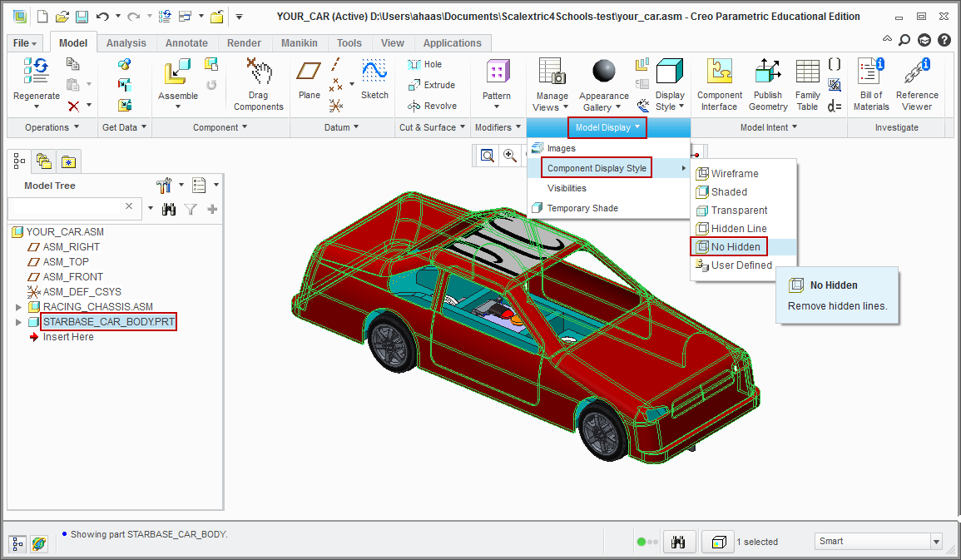Select Shaded display style
This screenshot has height=560, width=961.
pyautogui.click(x=744, y=192)
